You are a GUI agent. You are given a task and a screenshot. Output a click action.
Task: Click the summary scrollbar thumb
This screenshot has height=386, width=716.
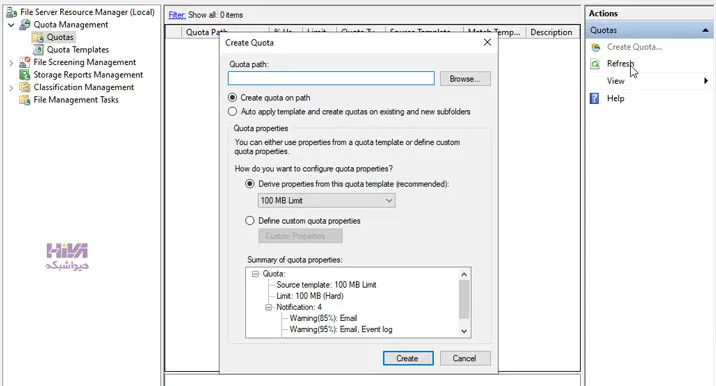(464, 299)
